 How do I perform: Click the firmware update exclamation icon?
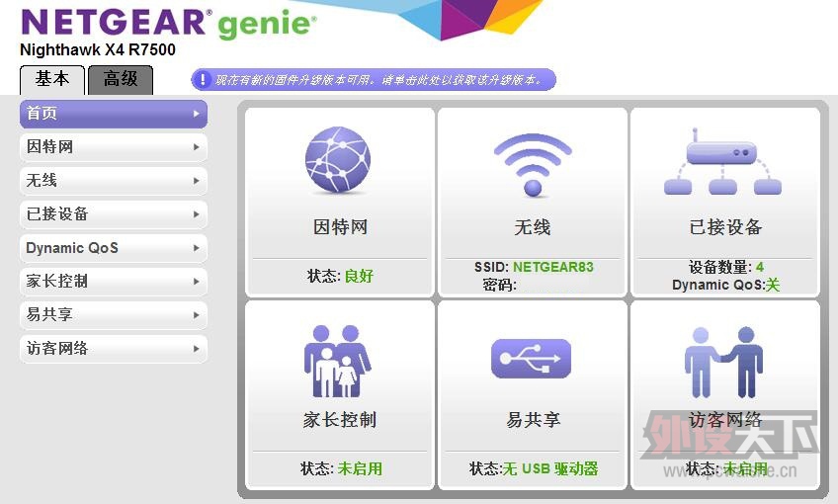point(202,80)
